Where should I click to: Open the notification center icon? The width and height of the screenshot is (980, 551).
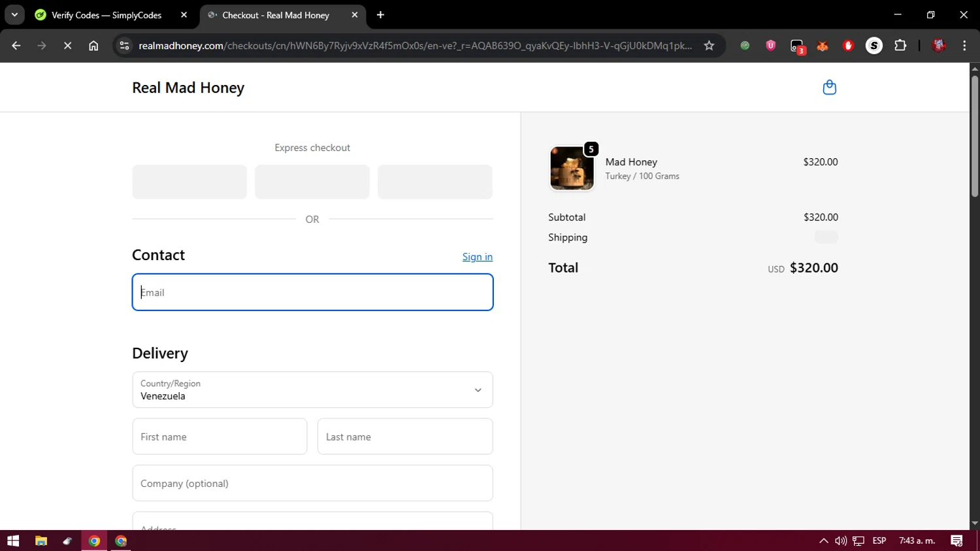tap(956, 541)
